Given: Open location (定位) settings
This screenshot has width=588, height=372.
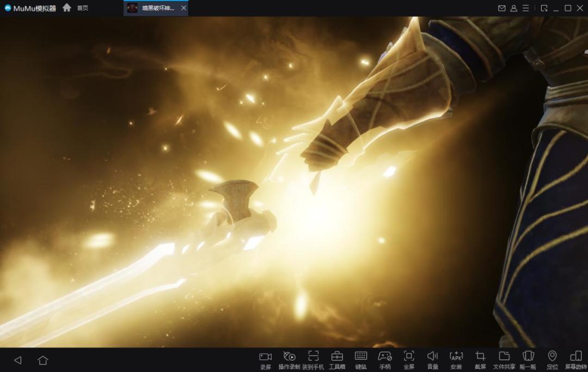Looking at the screenshot, I should click(x=552, y=361).
